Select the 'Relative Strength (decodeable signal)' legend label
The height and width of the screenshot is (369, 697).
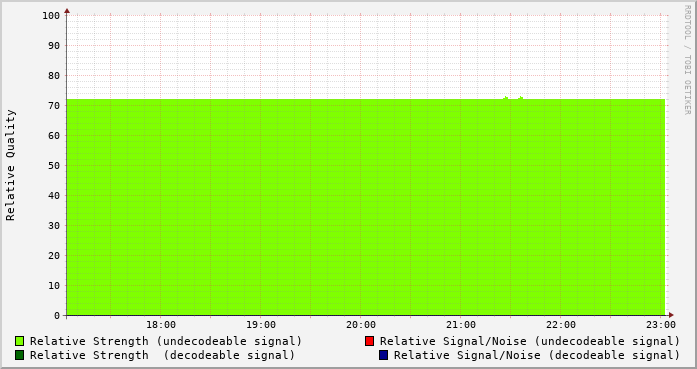(x=162, y=356)
